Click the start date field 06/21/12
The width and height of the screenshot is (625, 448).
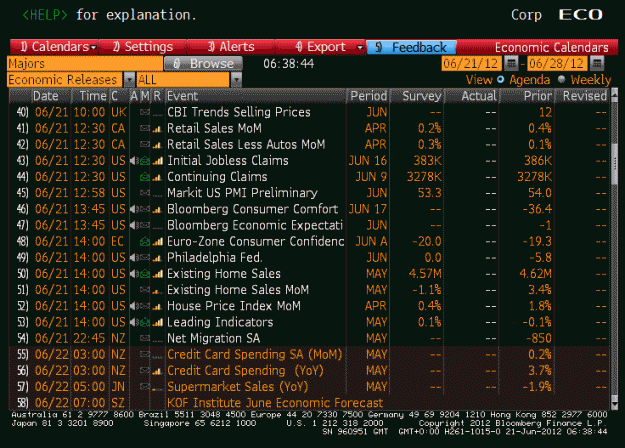[x=471, y=63]
